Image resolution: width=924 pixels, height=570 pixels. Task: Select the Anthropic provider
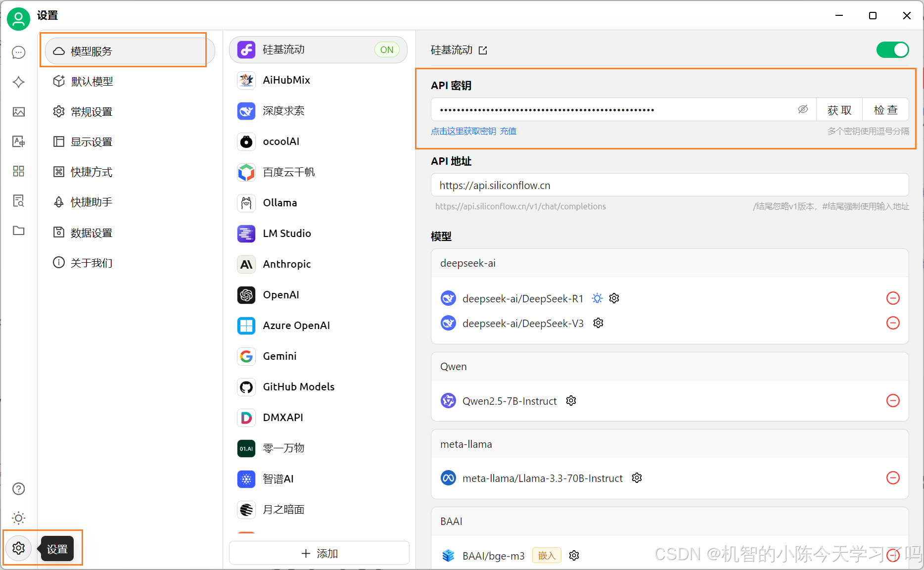318,264
